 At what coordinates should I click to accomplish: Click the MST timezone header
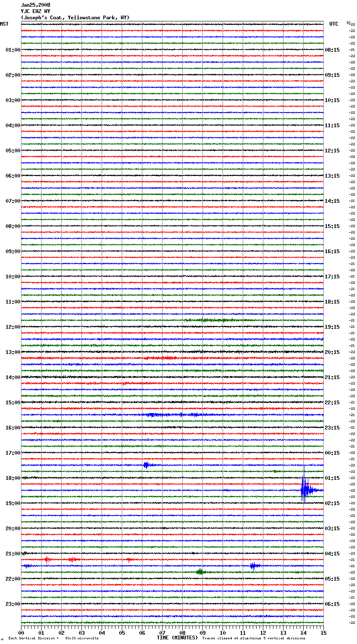[x=4, y=24]
